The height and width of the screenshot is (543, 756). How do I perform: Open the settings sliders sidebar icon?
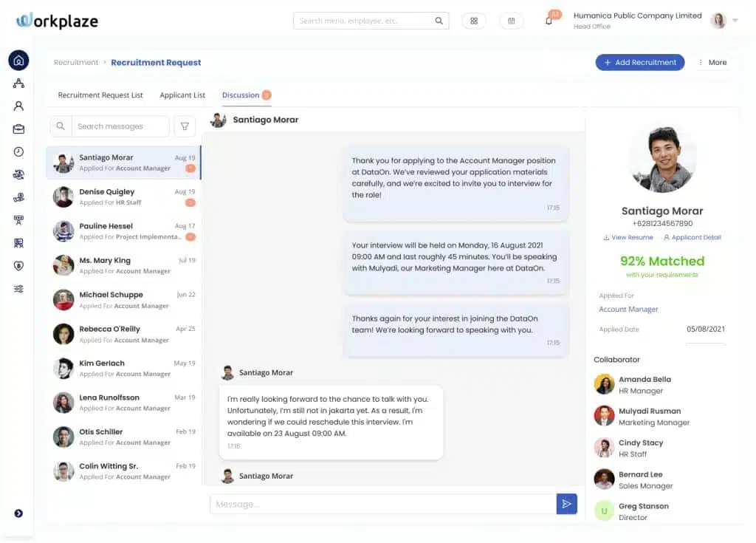(x=18, y=289)
